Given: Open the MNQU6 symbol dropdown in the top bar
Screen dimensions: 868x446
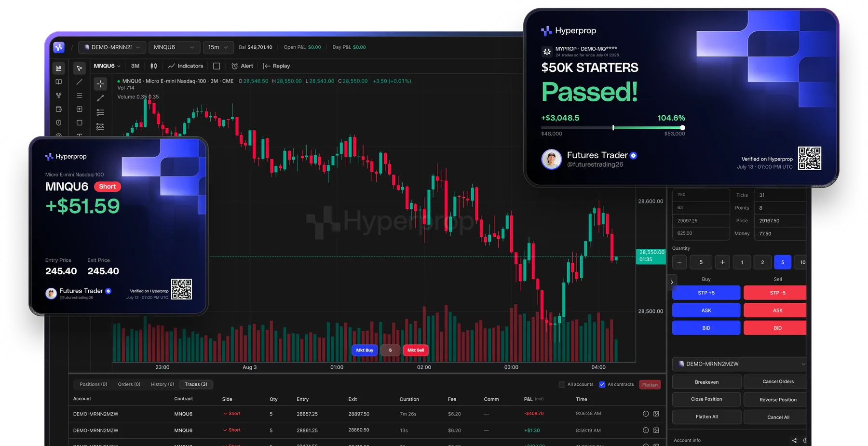Looking at the screenshot, I should [x=174, y=47].
